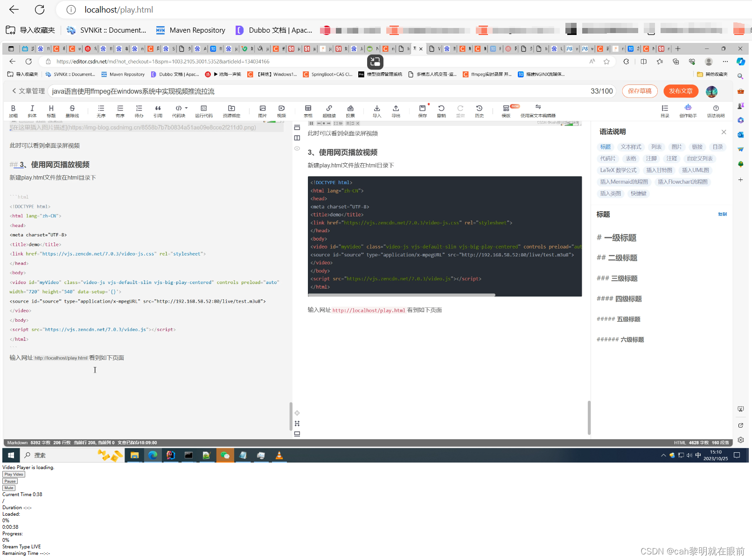Open Dubbo 文档 bookmark in outer bookmarks bar
Image resolution: width=752 pixels, height=560 pixels.
(274, 30)
